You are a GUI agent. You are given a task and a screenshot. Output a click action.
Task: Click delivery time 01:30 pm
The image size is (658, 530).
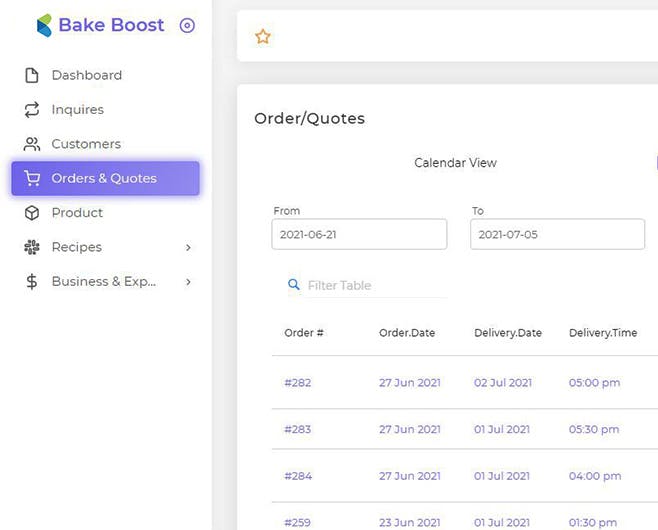point(593,522)
